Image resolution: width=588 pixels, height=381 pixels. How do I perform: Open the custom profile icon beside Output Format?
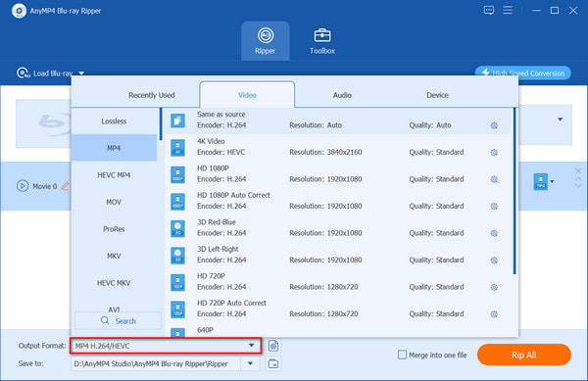pos(273,346)
